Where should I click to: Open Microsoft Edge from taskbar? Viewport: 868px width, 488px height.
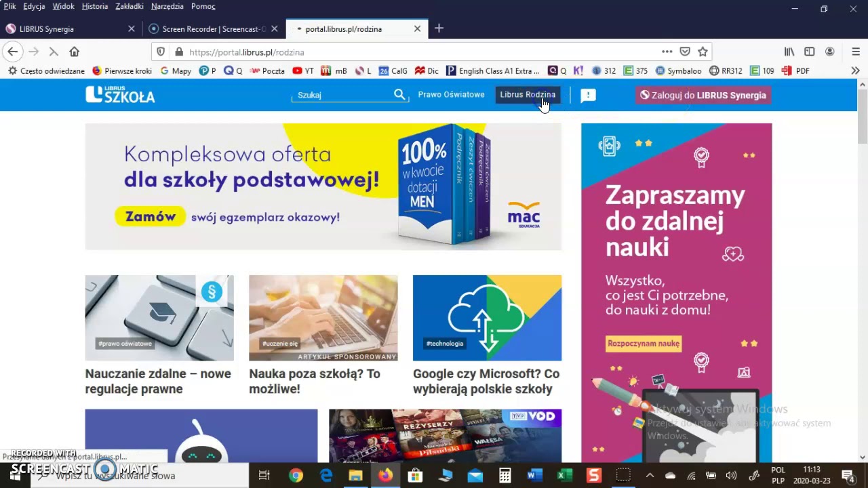point(326,476)
